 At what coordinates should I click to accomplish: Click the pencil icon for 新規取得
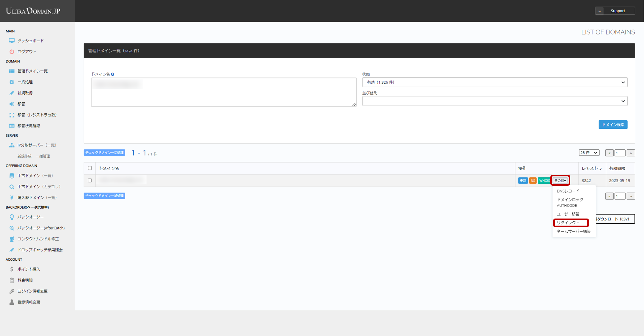click(12, 93)
